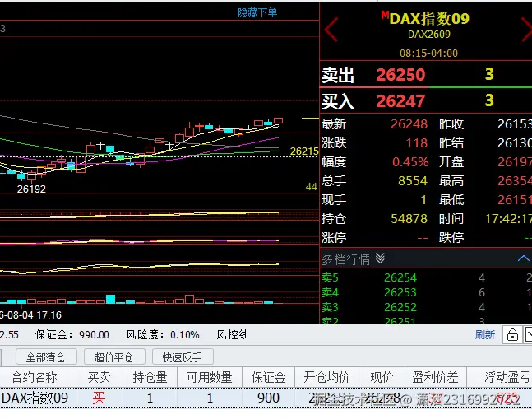The width and height of the screenshot is (532, 419).
Task: Click the 风控纠 label in status bar
Action: [x=231, y=335]
